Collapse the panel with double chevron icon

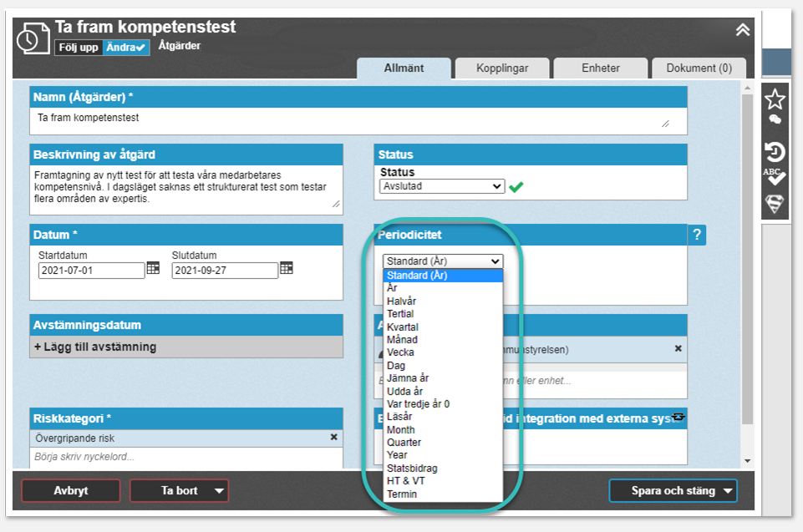pos(742,30)
